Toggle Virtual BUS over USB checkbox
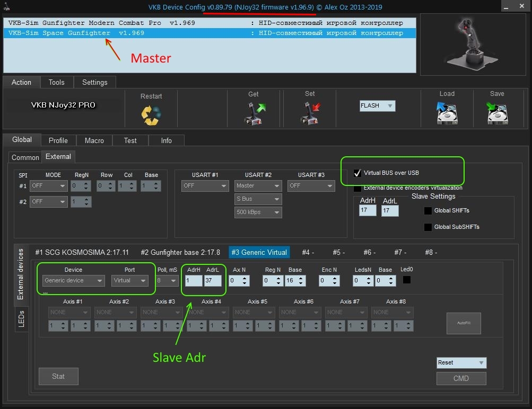 [x=357, y=173]
